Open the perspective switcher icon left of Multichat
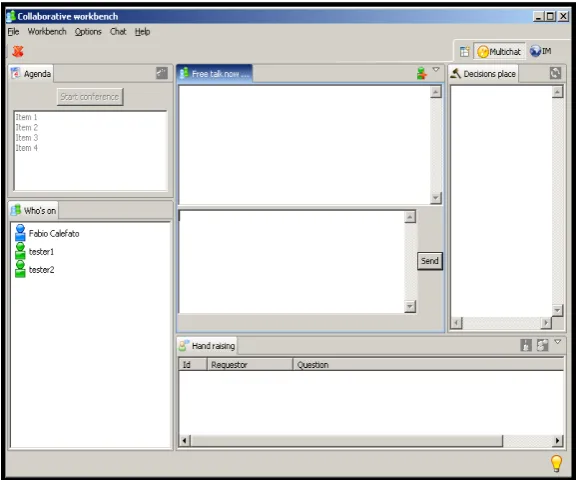Viewport: 579px width, 480px height. click(x=464, y=52)
